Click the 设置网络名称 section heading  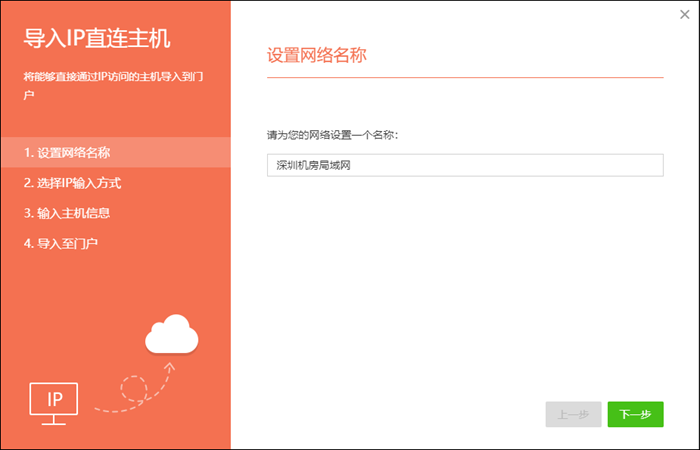pyautogui.click(x=317, y=54)
